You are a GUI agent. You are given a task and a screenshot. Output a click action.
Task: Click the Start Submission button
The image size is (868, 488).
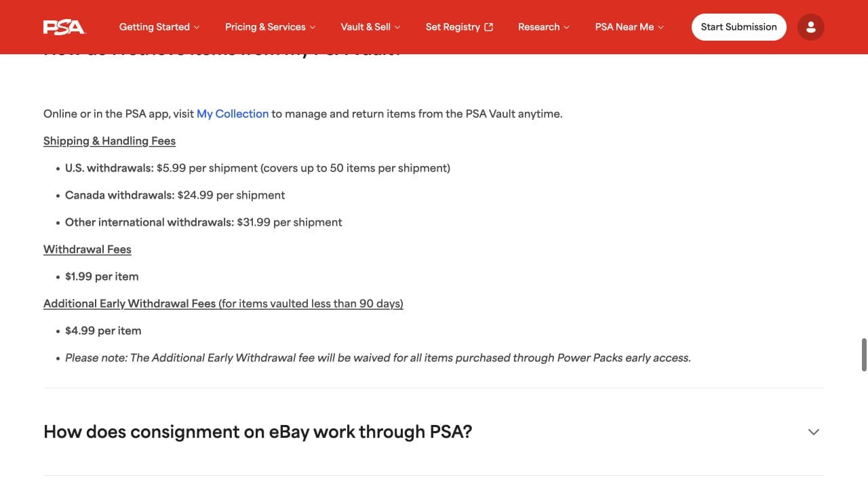[x=738, y=27]
